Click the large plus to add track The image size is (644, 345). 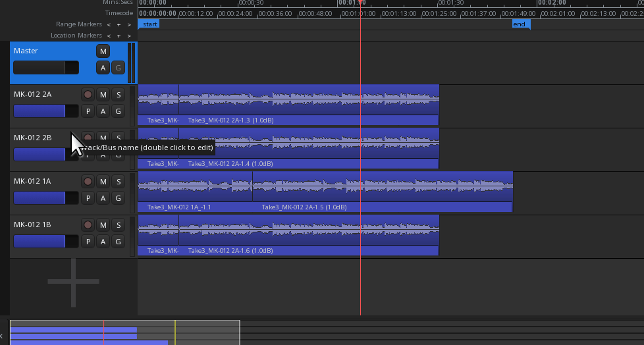click(73, 282)
